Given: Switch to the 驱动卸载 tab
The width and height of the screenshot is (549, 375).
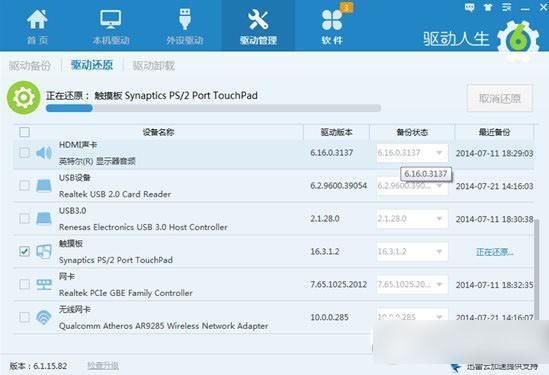Looking at the screenshot, I should coord(154,65).
